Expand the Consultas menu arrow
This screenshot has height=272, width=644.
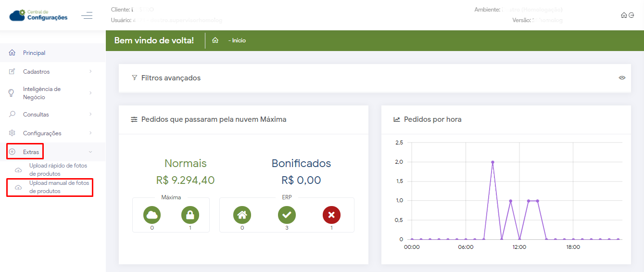click(90, 115)
